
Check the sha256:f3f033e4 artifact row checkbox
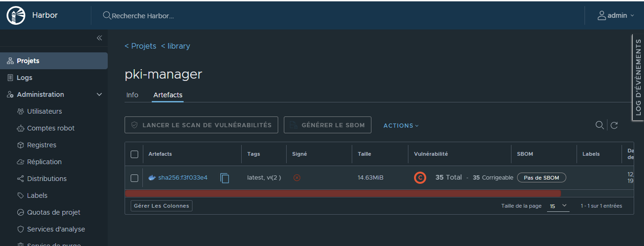(134, 178)
